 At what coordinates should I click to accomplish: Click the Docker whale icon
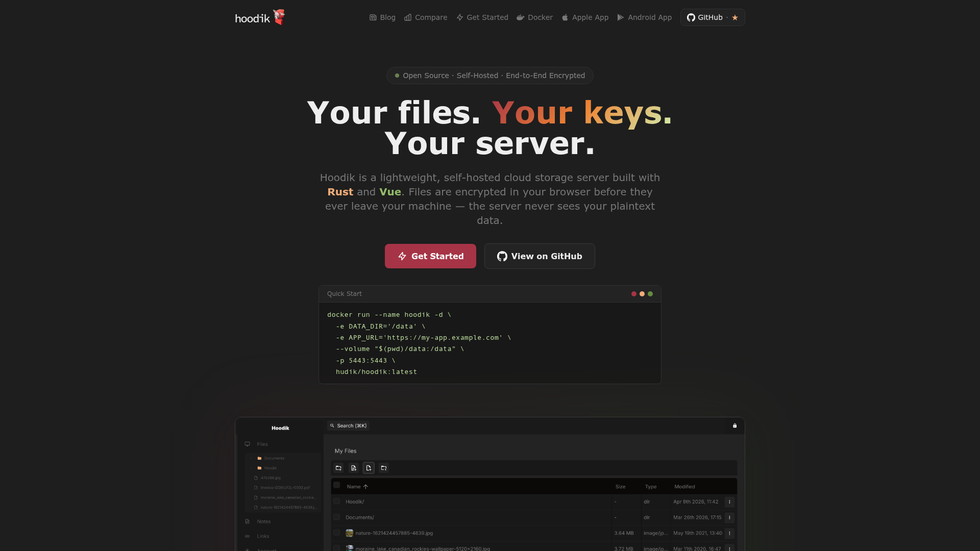(x=521, y=17)
